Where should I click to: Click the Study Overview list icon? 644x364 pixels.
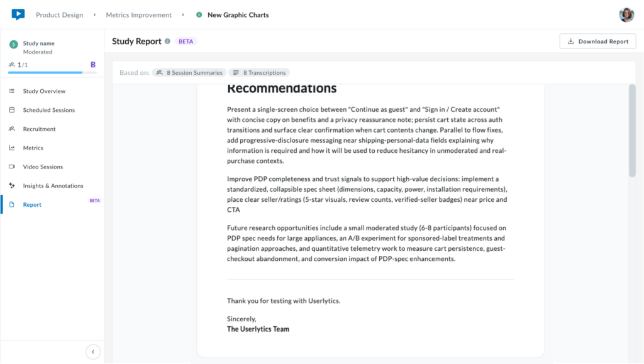[x=12, y=91]
